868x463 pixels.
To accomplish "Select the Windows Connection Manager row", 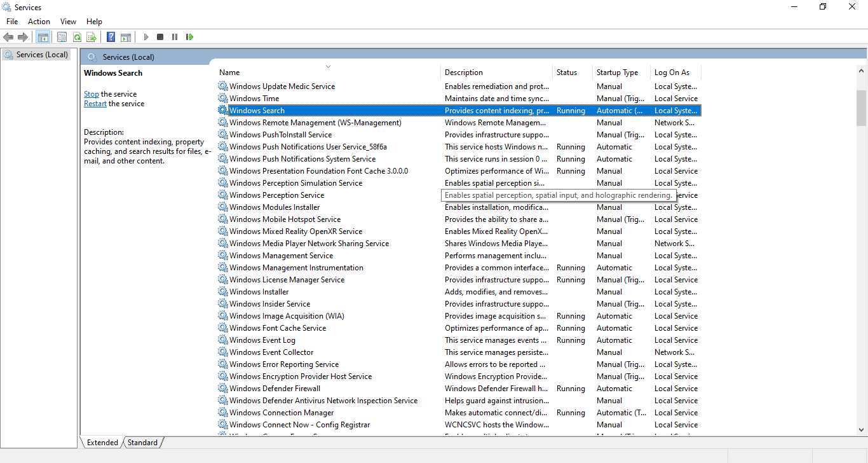I will click(459, 412).
